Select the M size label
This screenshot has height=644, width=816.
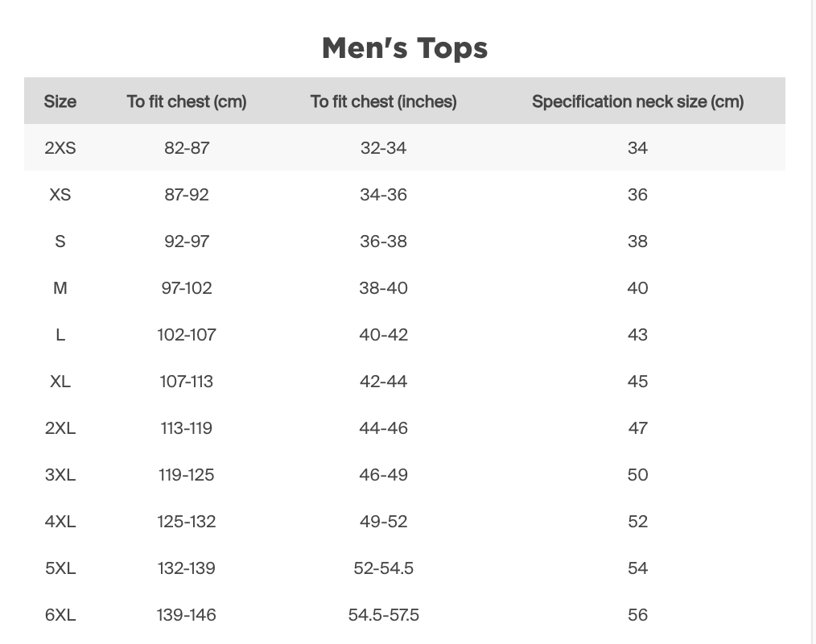coord(60,288)
